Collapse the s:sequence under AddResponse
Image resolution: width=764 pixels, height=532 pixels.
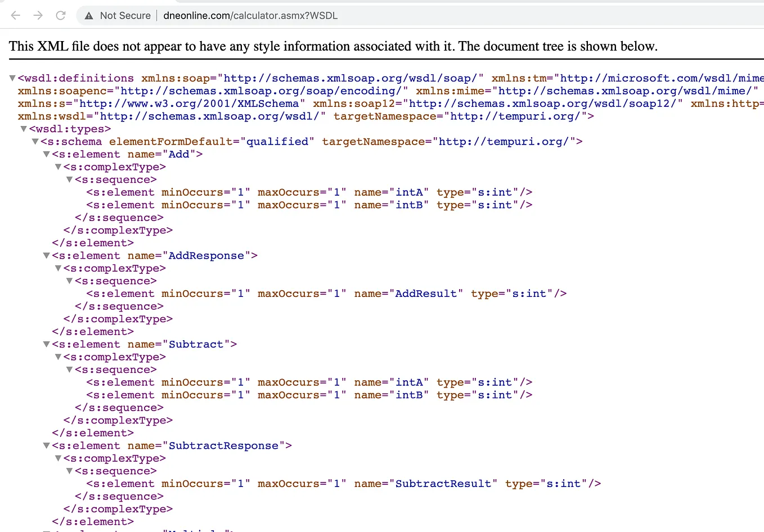(x=69, y=281)
